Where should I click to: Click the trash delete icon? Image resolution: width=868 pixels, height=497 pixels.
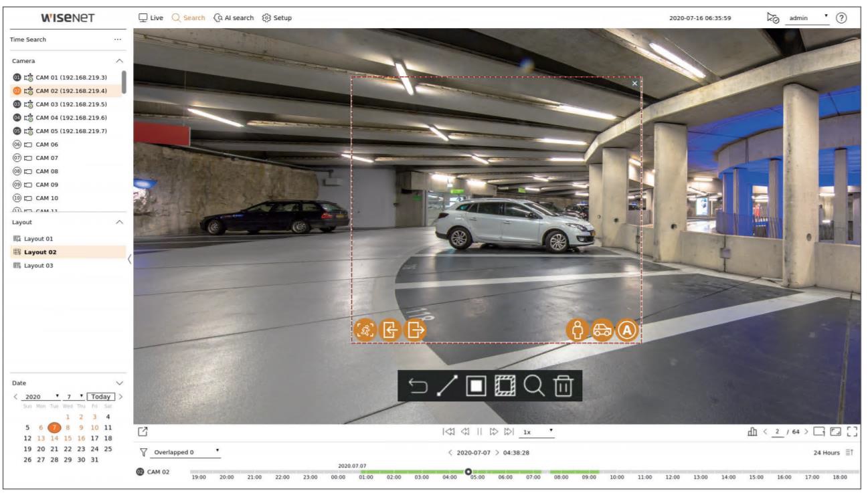pyautogui.click(x=564, y=386)
